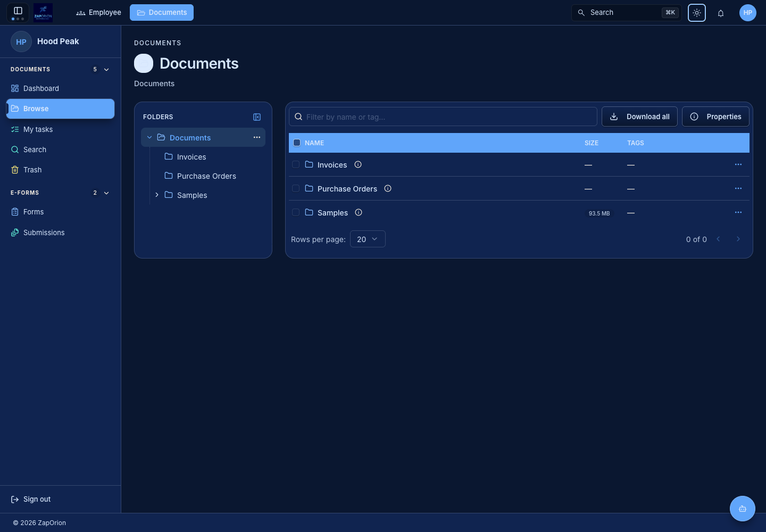The width and height of the screenshot is (766, 532).
Task: Open the Documents tab in top bar
Action: (x=162, y=13)
